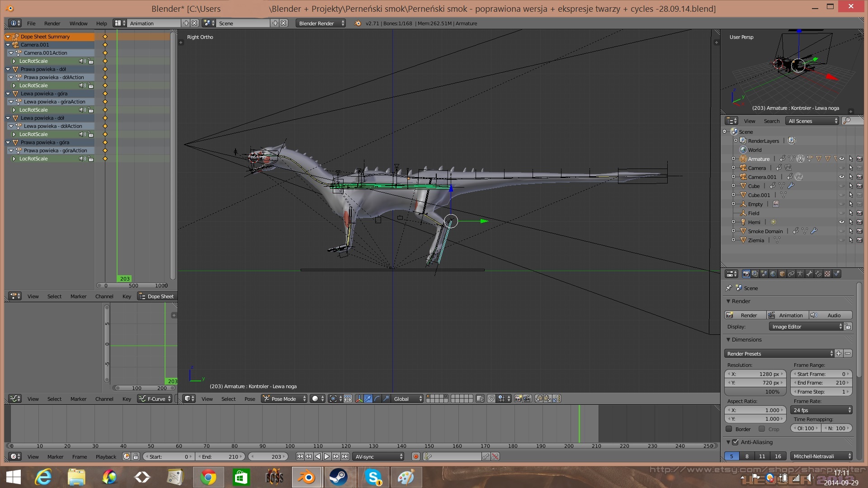Enable the translate manipulator arrow
This screenshot has width=868, height=488.
(x=368, y=399)
